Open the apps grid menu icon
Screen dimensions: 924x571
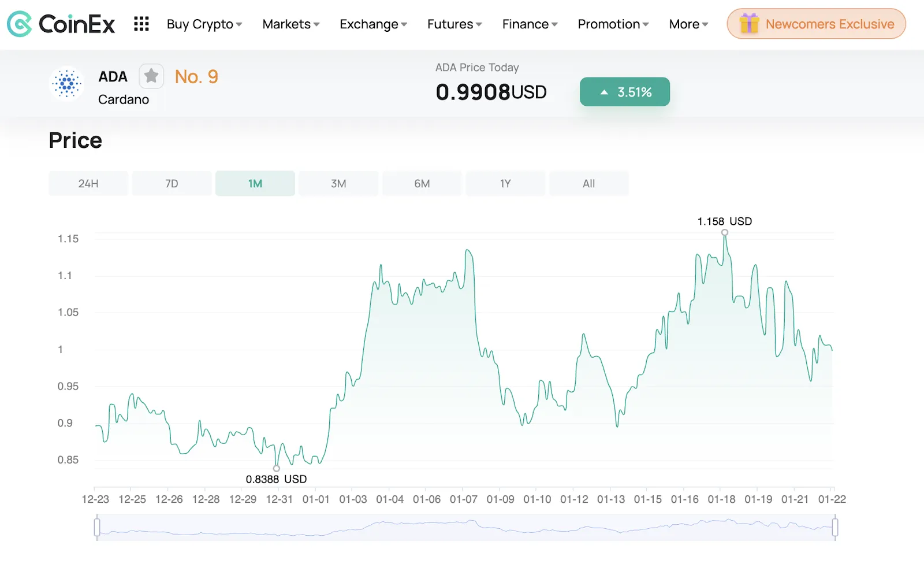(141, 24)
